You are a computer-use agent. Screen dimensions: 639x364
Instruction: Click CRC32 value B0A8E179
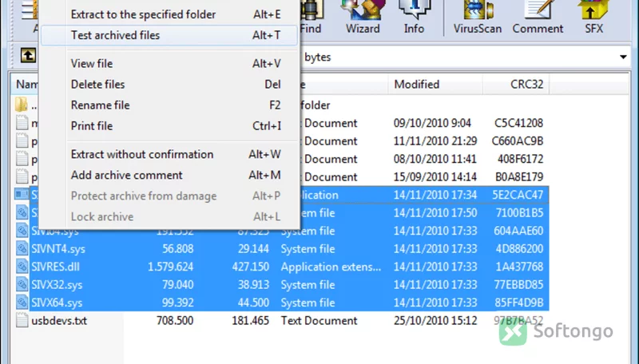click(x=519, y=176)
